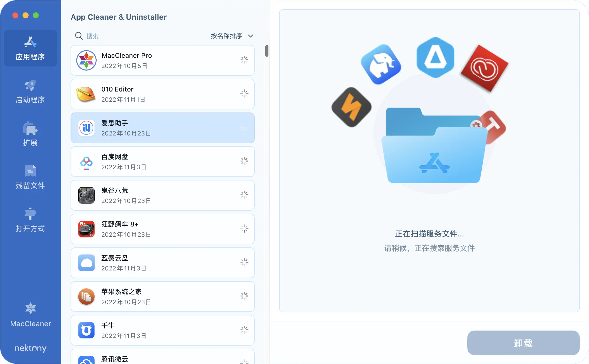Open the 打开方式 sidebar section
589x364 pixels.
[30, 220]
